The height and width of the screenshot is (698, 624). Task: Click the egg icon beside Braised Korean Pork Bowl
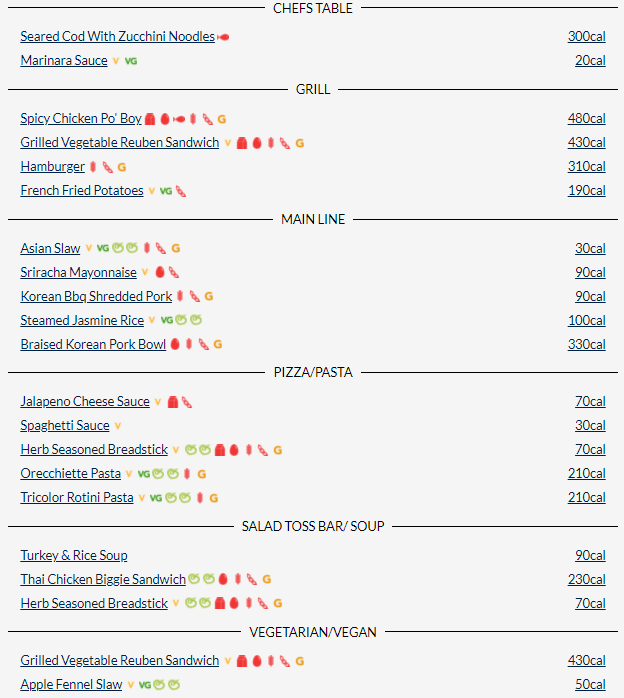[174, 345]
